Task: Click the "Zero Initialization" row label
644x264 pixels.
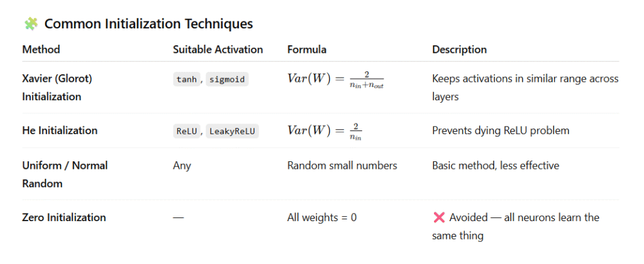Action: [x=64, y=217]
